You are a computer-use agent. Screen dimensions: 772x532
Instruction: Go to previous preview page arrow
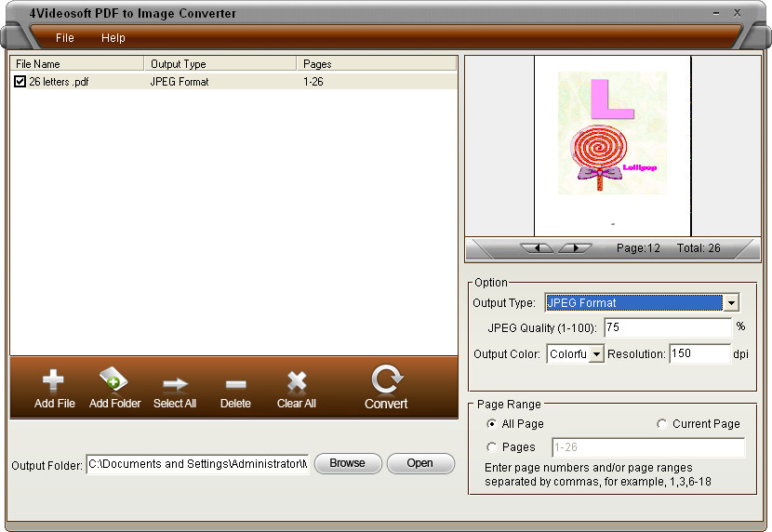[x=537, y=248]
